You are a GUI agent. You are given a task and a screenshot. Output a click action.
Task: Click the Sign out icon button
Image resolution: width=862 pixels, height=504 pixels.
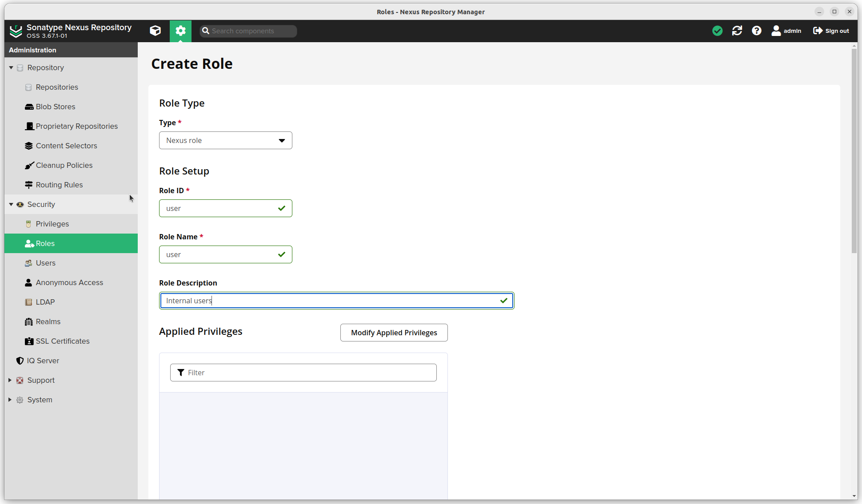coord(817,31)
